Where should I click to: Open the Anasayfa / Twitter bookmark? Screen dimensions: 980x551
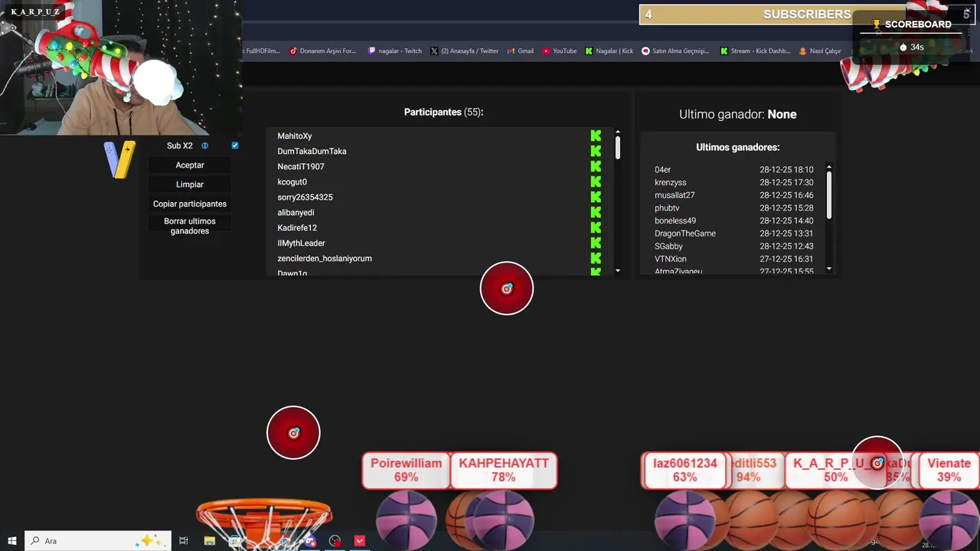465,51
